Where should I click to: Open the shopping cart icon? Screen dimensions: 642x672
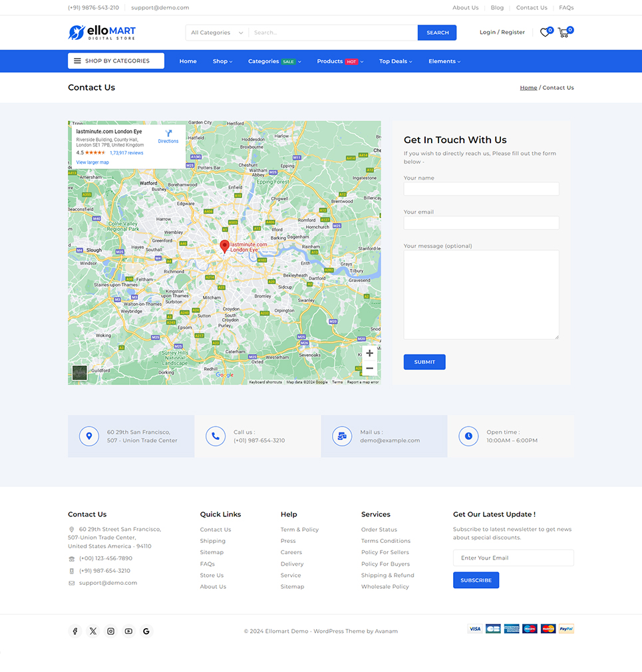click(563, 33)
